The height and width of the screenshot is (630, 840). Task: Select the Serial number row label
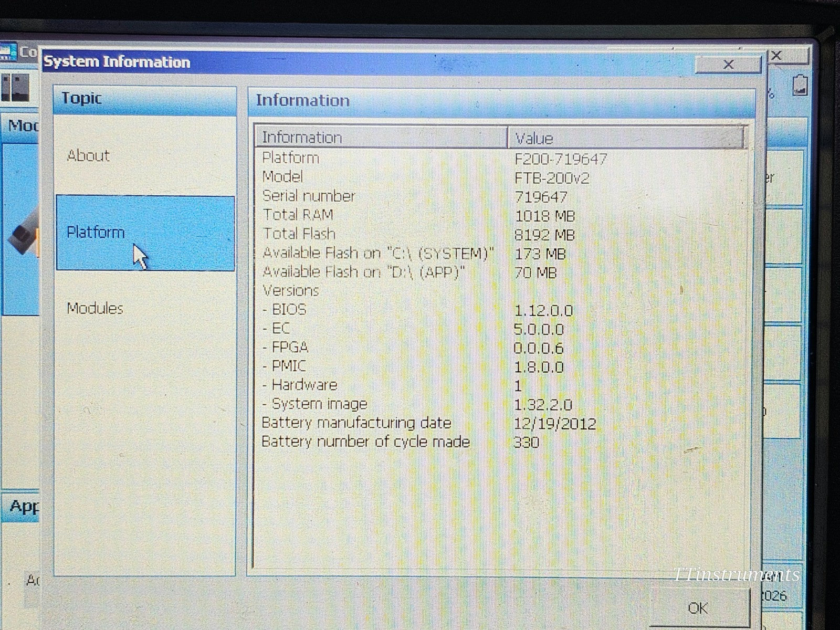[x=309, y=196]
